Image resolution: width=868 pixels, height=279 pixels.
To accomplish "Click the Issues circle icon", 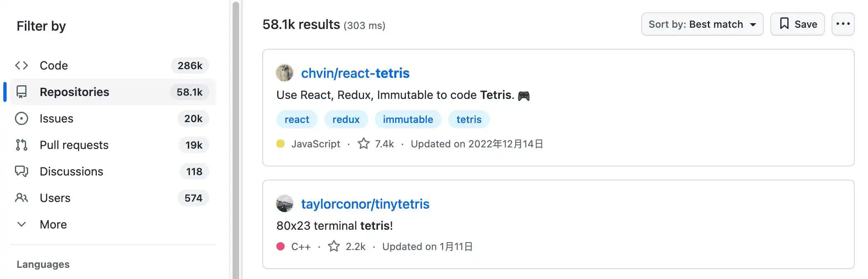I will pyautogui.click(x=22, y=118).
